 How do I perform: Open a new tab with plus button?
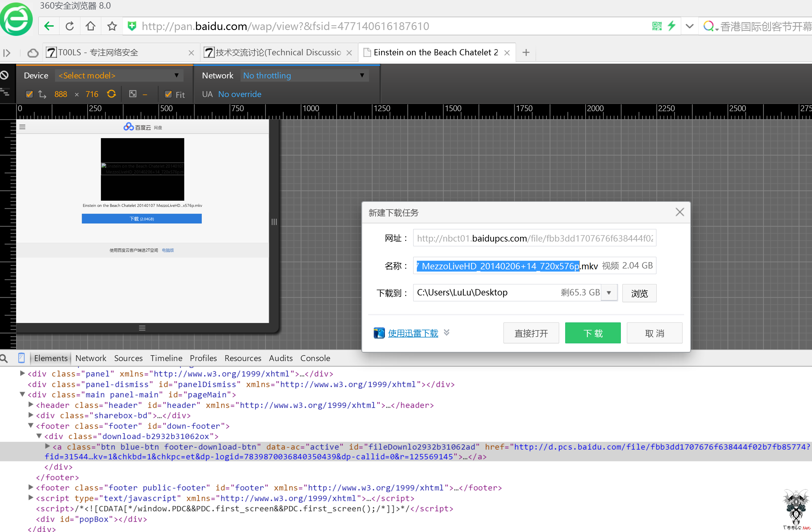[526, 53]
